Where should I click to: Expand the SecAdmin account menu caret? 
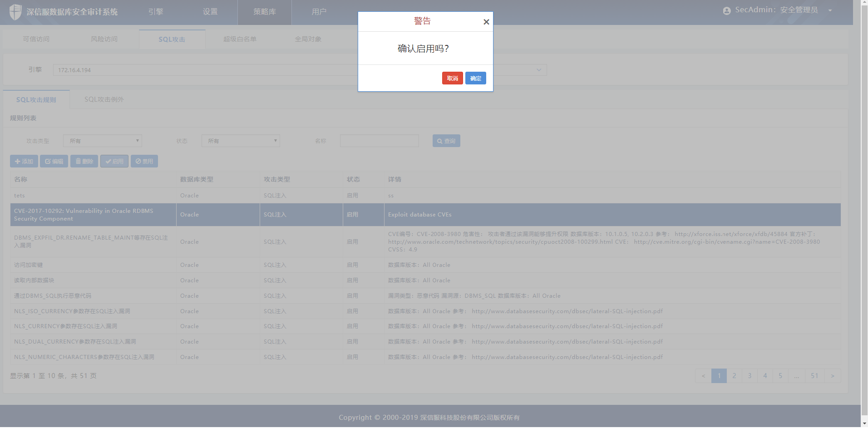tap(830, 11)
